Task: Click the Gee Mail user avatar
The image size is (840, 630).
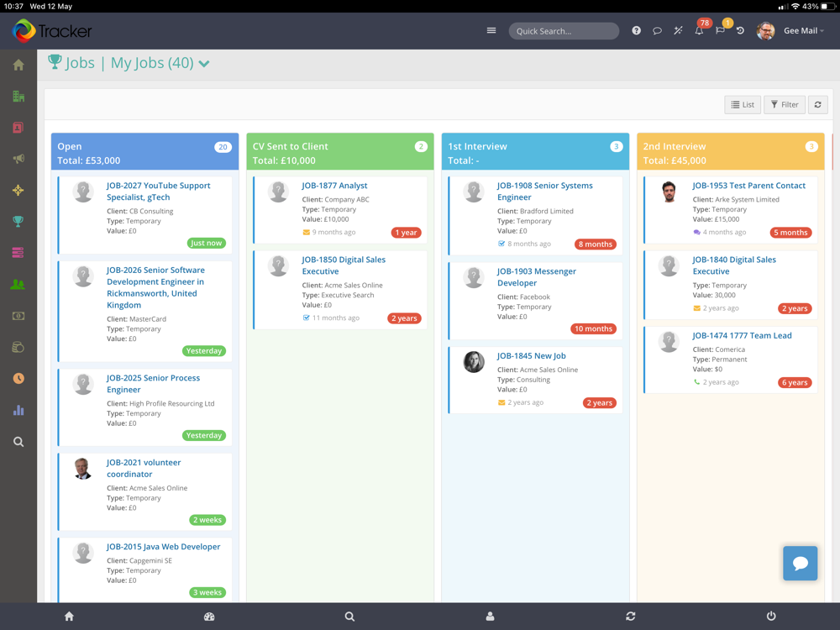Action: 765,30
